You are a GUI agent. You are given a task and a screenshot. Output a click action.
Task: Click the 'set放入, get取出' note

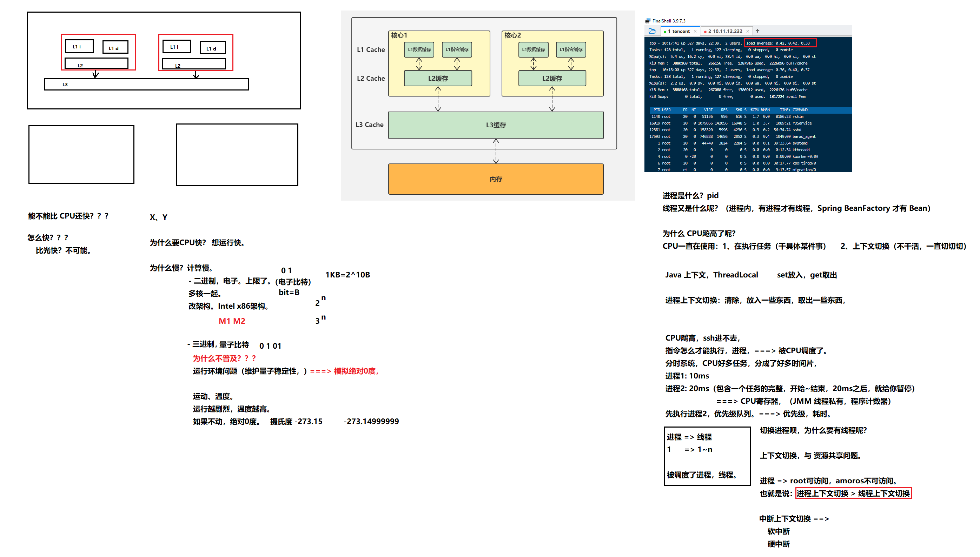(807, 275)
